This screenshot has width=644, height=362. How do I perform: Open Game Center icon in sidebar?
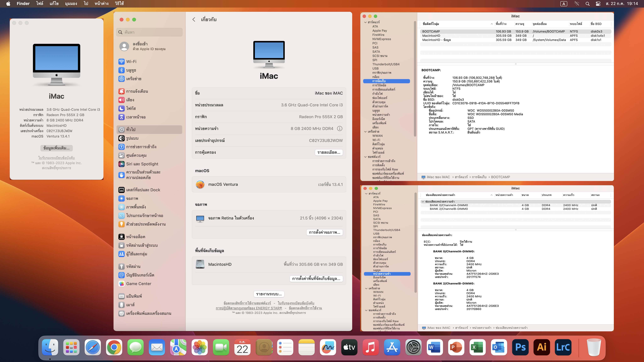click(122, 284)
